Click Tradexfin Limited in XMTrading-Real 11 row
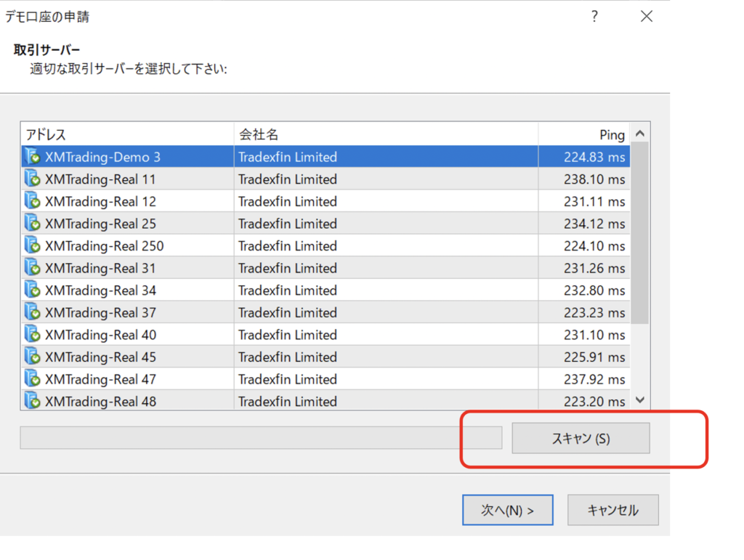 [288, 179]
